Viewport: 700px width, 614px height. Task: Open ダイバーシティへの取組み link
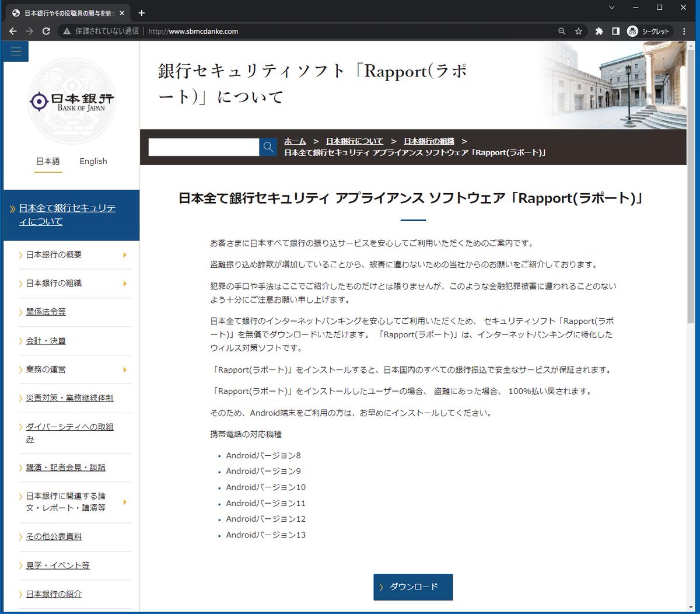coord(69,432)
